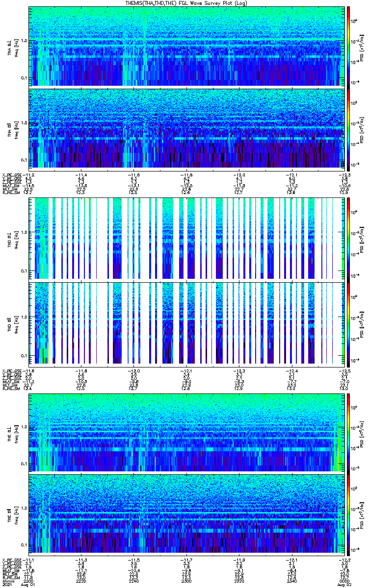This screenshot has width=368, height=588.
Task: Click the 2340 time tick label
Action: click(x=291, y=582)
